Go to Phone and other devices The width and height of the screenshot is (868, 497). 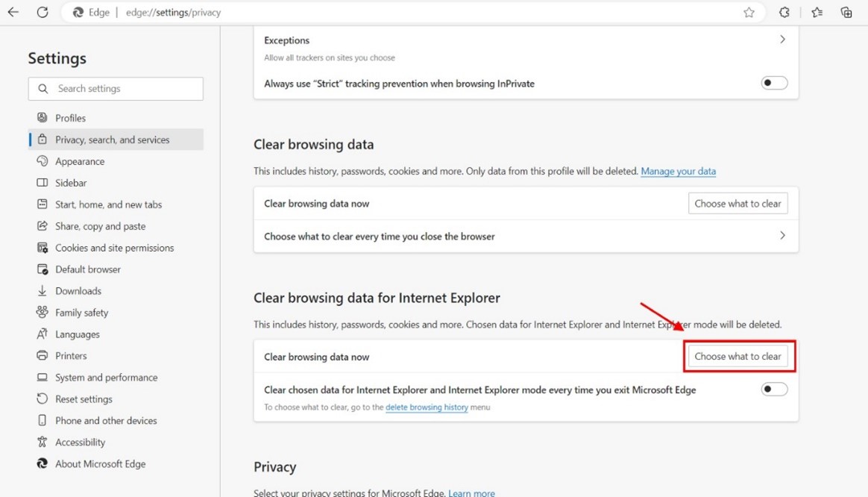[x=106, y=421]
